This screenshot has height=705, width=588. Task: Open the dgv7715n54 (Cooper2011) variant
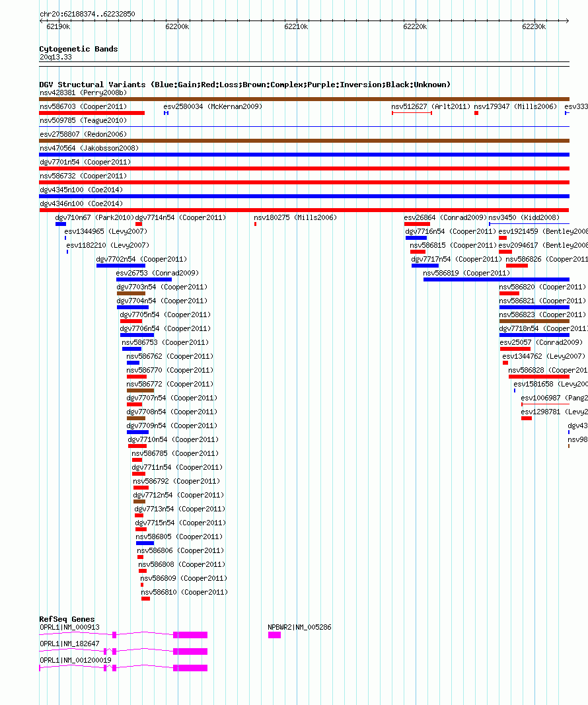point(180,523)
